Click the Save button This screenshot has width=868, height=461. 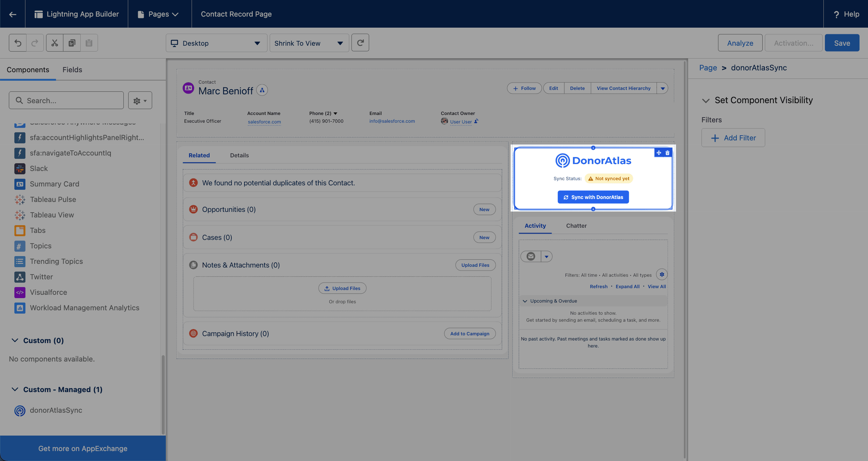coord(842,42)
